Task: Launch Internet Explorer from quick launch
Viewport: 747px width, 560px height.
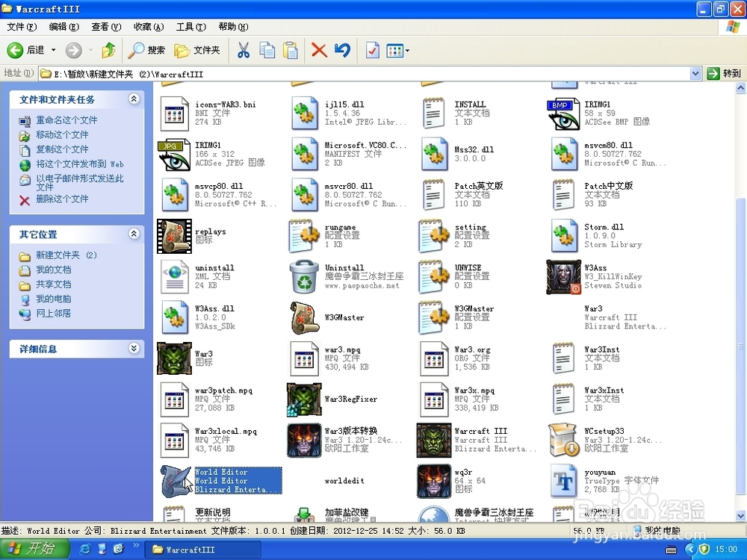Action: [x=85, y=549]
